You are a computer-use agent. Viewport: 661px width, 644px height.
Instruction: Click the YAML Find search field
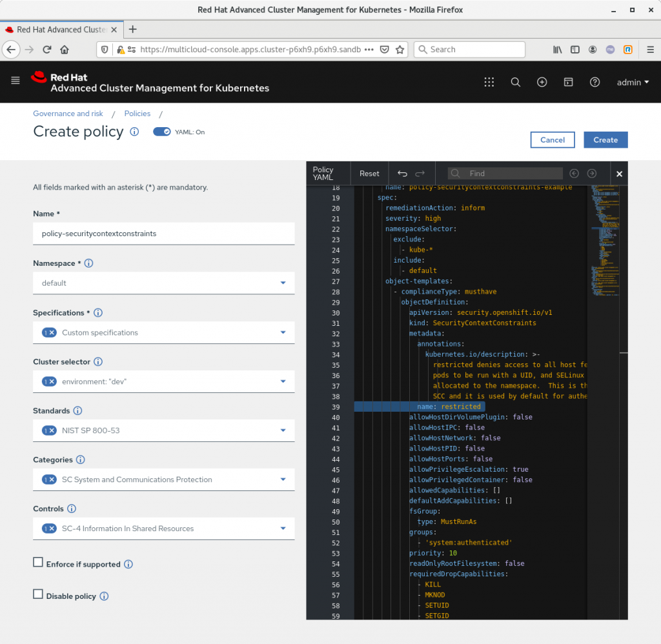(x=505, y=173)
